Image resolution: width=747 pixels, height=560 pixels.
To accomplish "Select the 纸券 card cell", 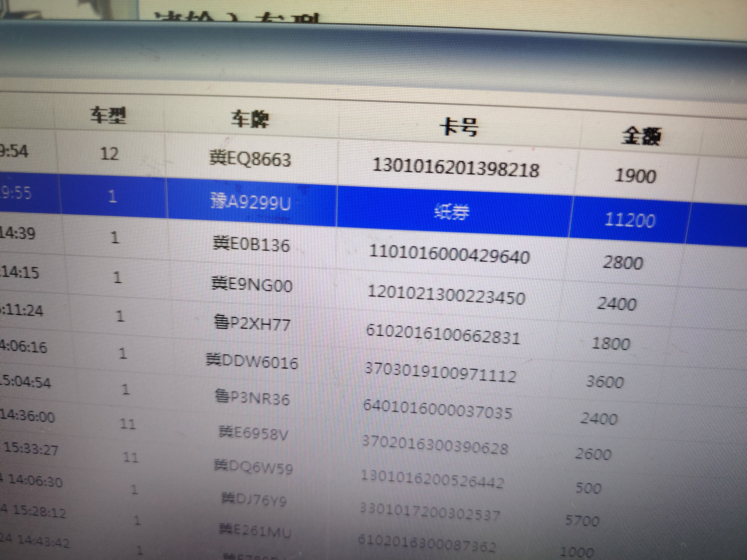I will tap(452, 212).
